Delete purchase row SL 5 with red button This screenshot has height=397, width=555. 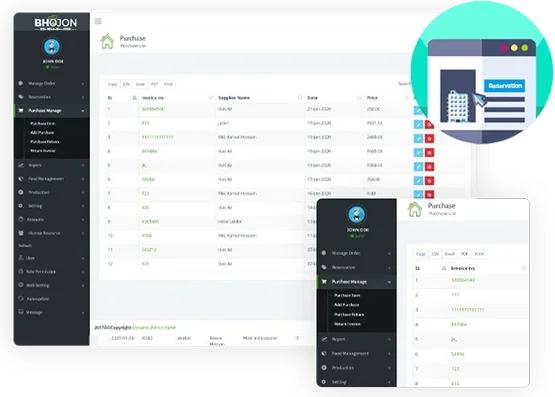tap(429, 167)
